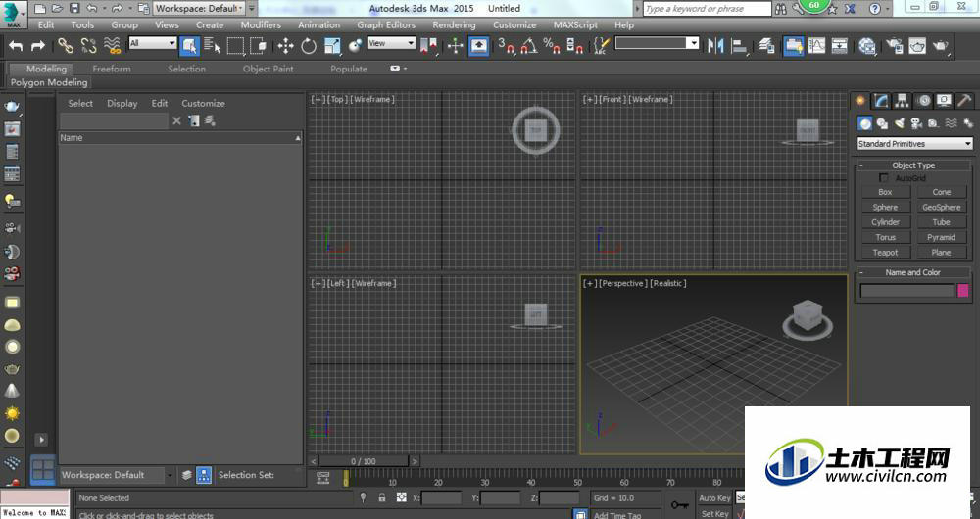Viewport: 980px width, 519px height.
Task: Switch to the Freeform ribbon tab
Action: (x=112, y=69)
